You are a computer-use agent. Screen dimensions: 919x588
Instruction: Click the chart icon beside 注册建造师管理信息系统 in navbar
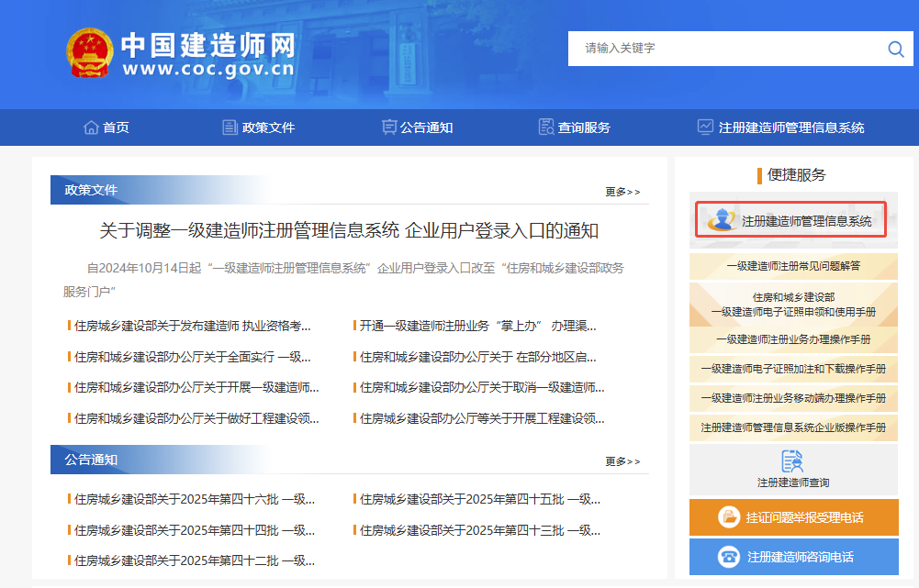(705, 128)
